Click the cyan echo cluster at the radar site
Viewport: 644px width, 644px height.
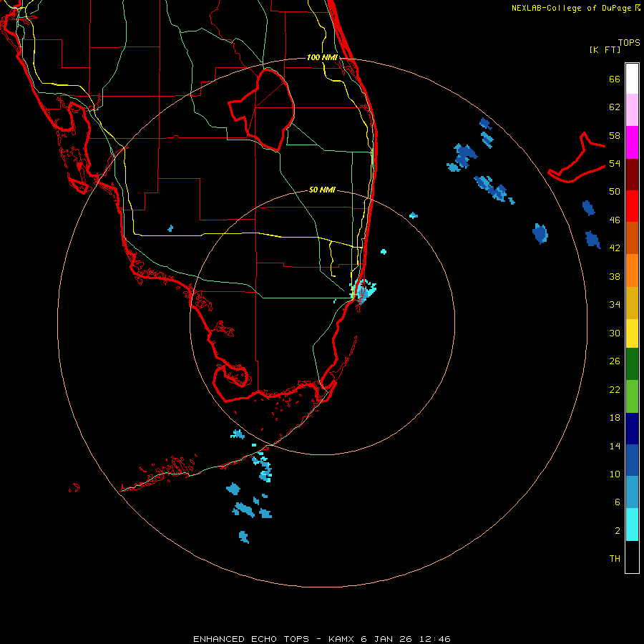point(363,291)
